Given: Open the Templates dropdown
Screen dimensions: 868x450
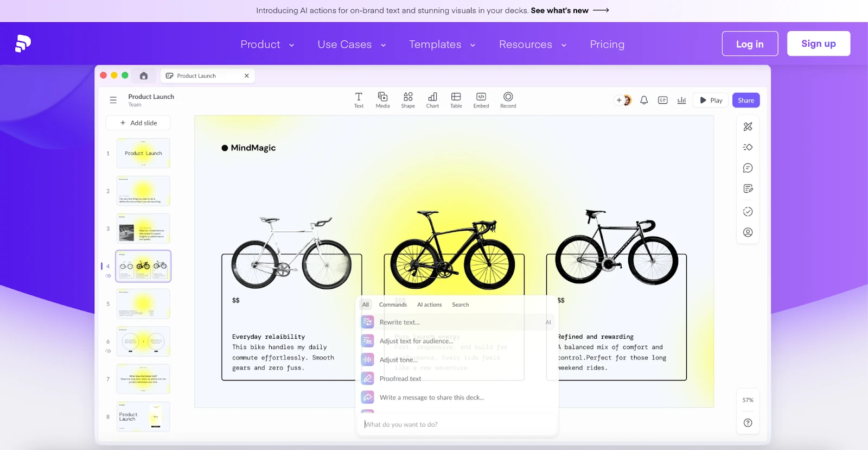Looking at the screenshot, I should (x=442, y=45).
